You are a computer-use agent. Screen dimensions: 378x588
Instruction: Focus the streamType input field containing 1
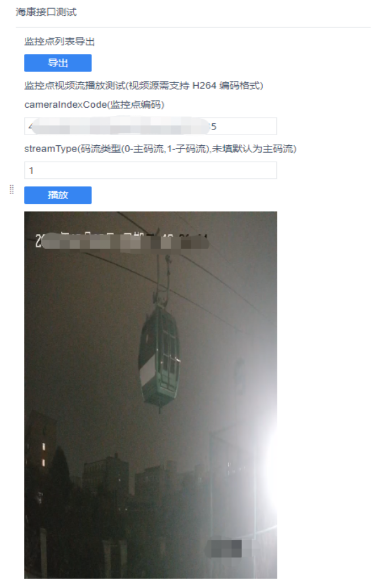(150, 171)
